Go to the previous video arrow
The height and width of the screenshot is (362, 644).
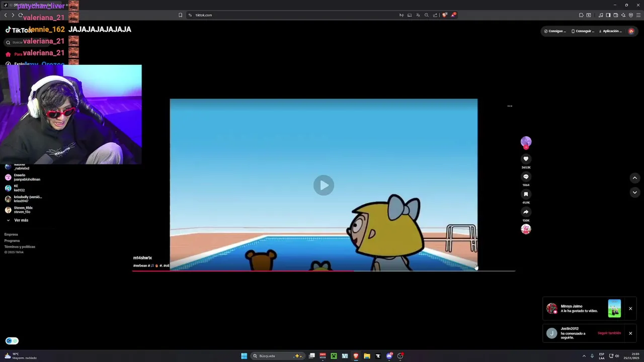point(634,178)
